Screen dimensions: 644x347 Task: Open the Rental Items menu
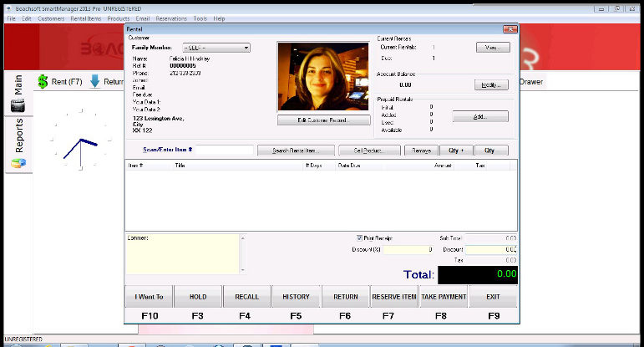click(86, 18)
